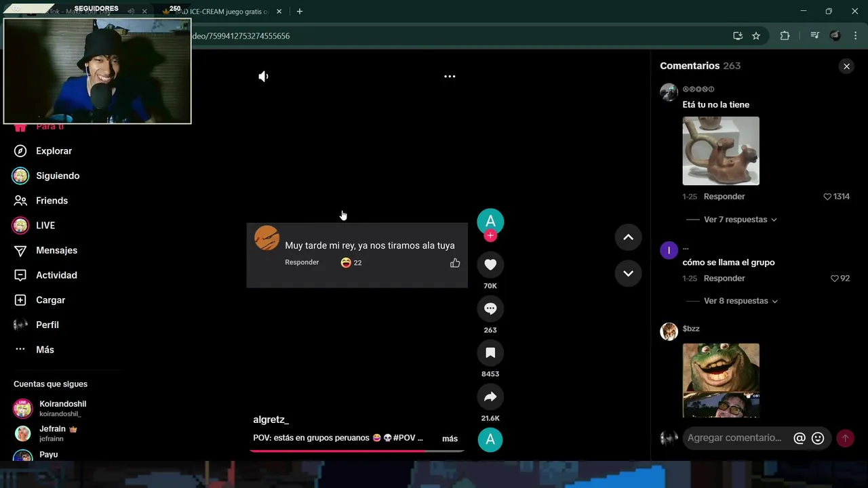Insert a mention with the @ icon

[x=800, y=439]
